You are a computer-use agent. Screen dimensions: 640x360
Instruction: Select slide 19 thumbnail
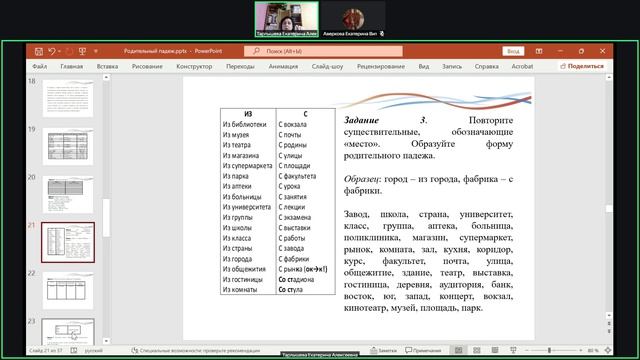click(68, 147)
